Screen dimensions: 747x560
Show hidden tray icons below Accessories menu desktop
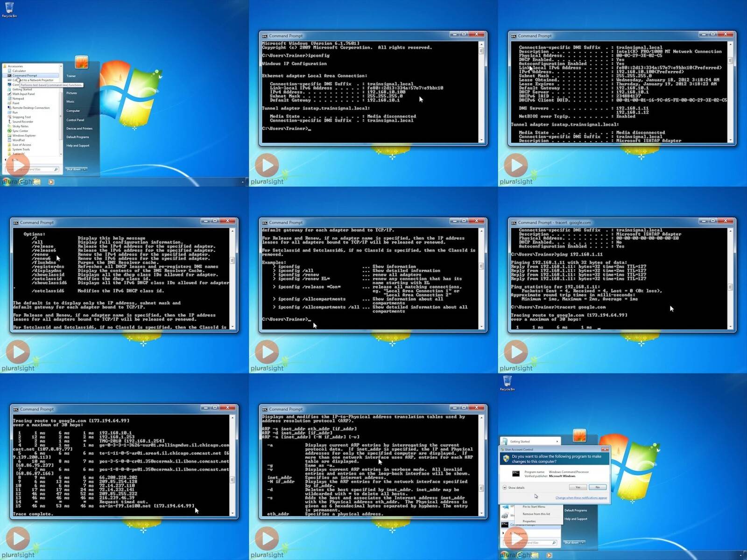click(x=243, y=182)
